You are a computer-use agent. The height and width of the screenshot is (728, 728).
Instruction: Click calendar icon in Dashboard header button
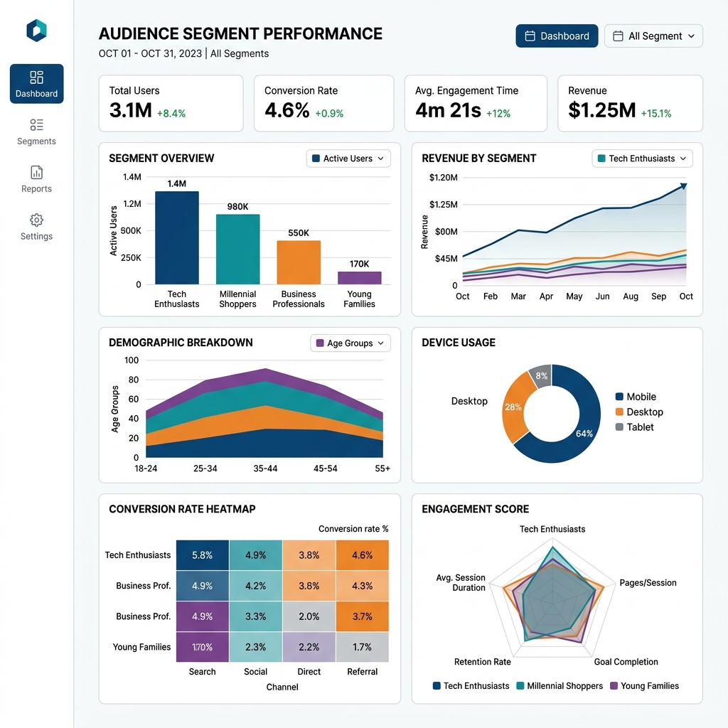pyautogui.click(x=530, y=36)
